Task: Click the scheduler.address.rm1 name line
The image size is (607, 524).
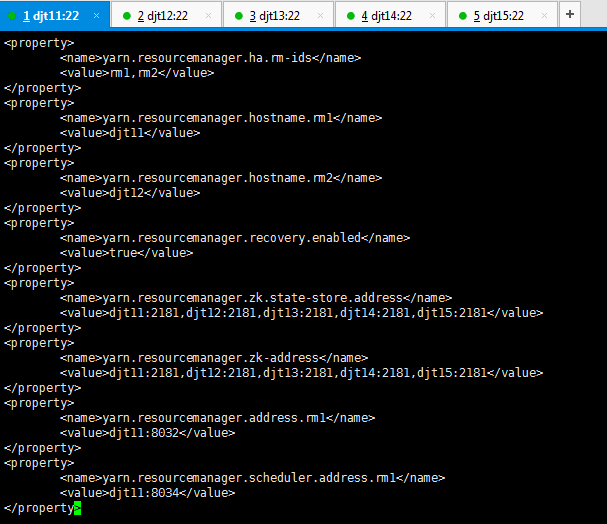Action: tap(252, 478)
